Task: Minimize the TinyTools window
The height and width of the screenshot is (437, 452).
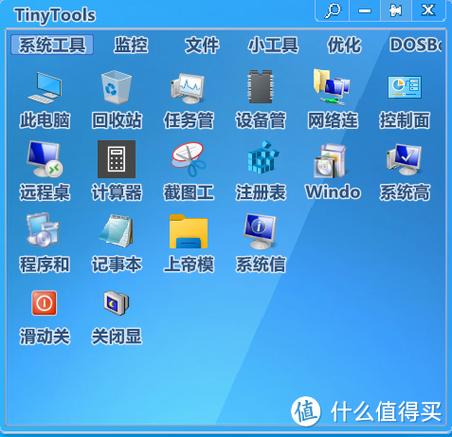Action: point(365,11)
